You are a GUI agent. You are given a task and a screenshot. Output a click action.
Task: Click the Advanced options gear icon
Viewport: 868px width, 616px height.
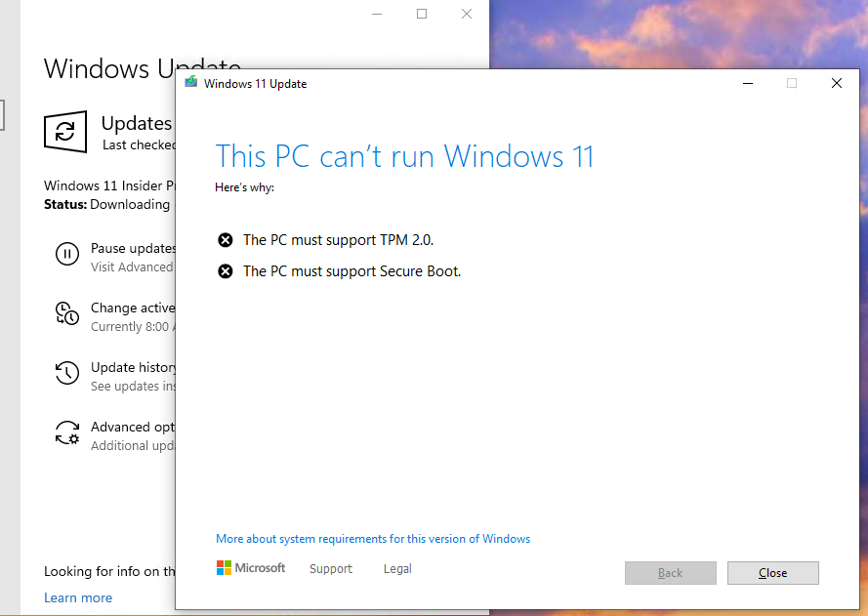coord(66,432)
